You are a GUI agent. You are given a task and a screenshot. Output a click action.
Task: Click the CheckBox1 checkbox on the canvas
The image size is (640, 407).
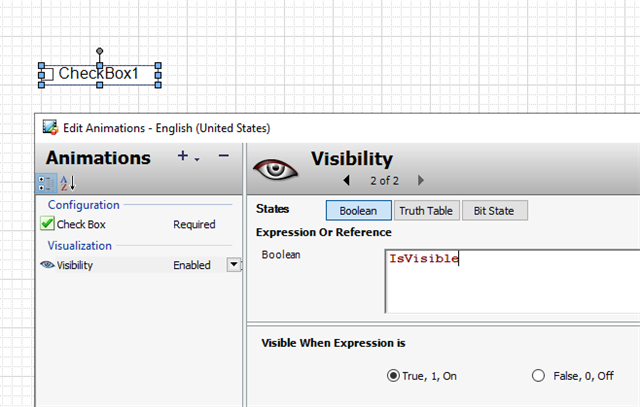point(48,74)
